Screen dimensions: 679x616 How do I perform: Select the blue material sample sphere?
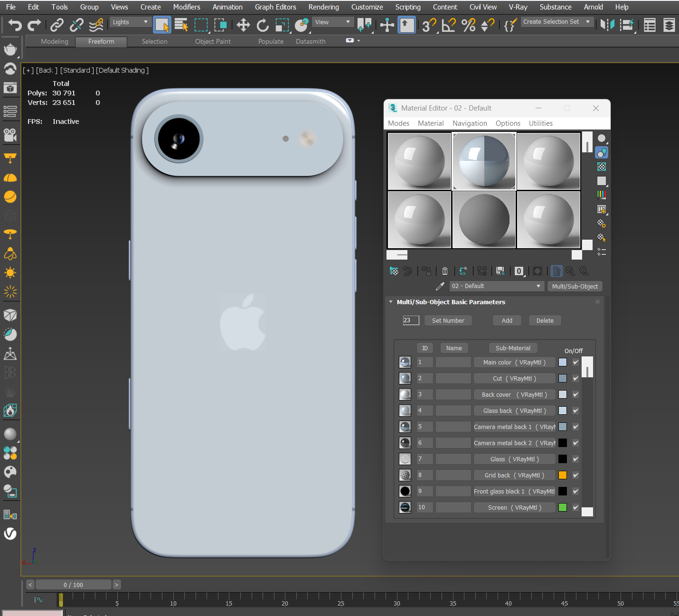pyautogui.click(x=484, y=162)
